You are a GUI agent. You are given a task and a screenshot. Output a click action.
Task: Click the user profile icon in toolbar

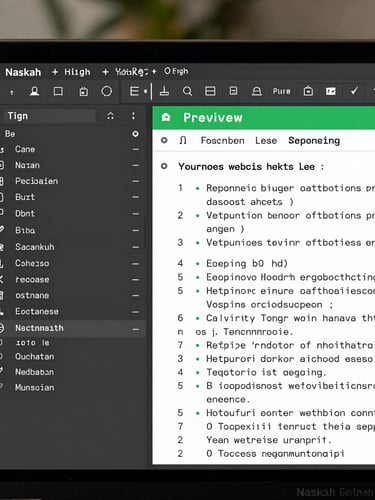coord(34,91)
